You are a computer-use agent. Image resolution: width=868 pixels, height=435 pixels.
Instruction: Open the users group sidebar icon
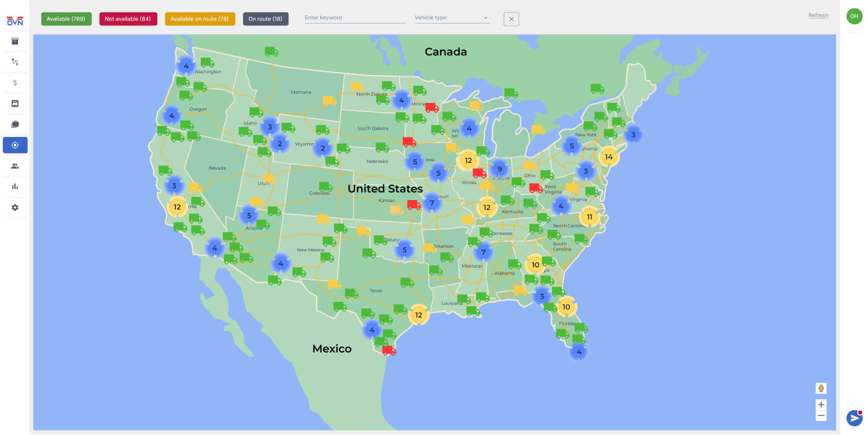pos(15,166)
